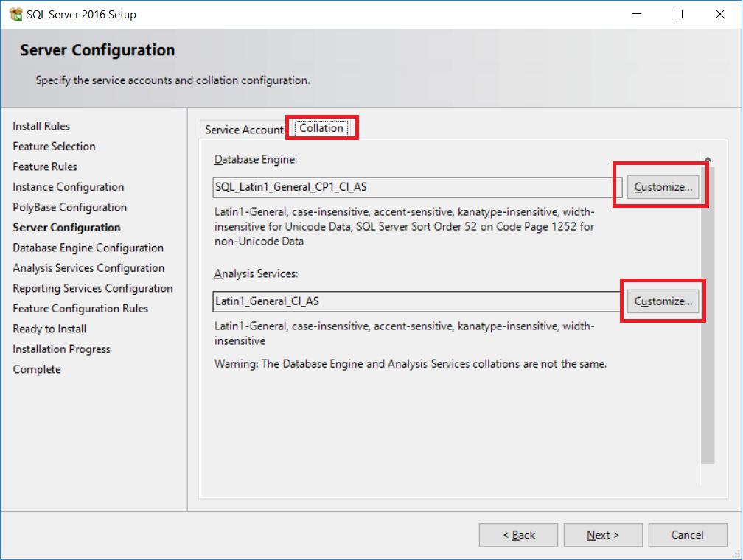Select the Complete step
This screenshot has height=560, width=743.
[37, 370]
